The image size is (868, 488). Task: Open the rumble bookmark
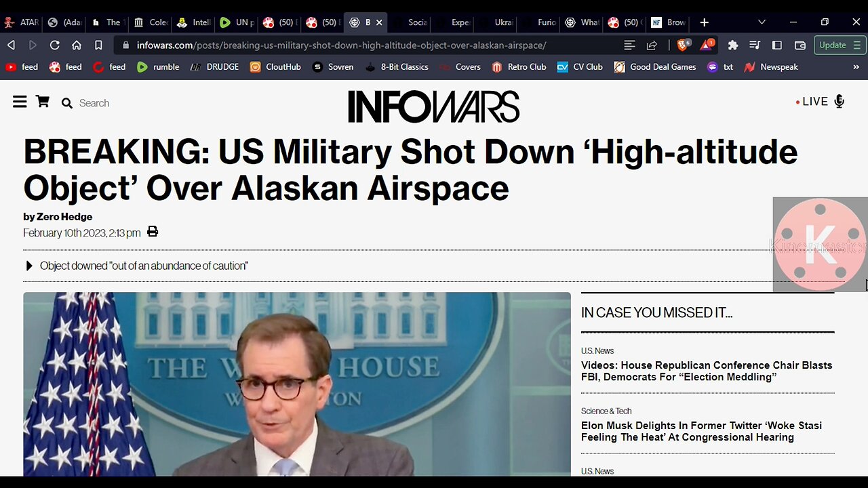tap(157, 67)
